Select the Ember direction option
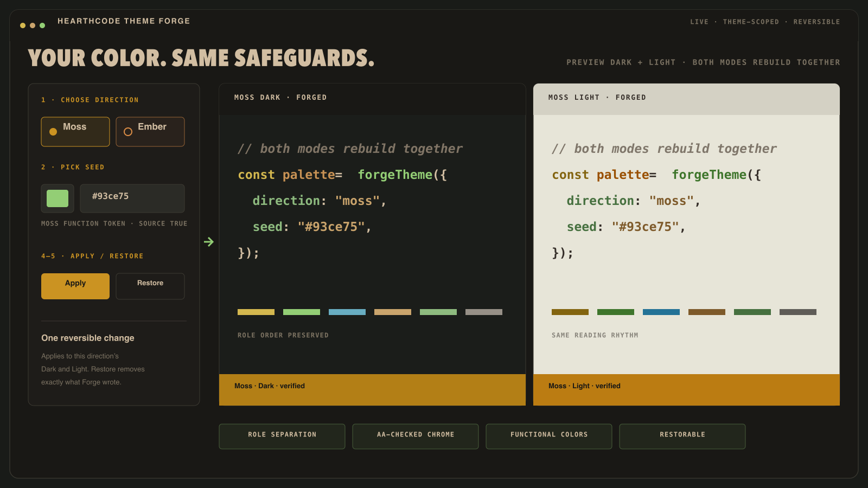Image resolution: width=868 pixels, height=488 pixels. pos(150,132)
